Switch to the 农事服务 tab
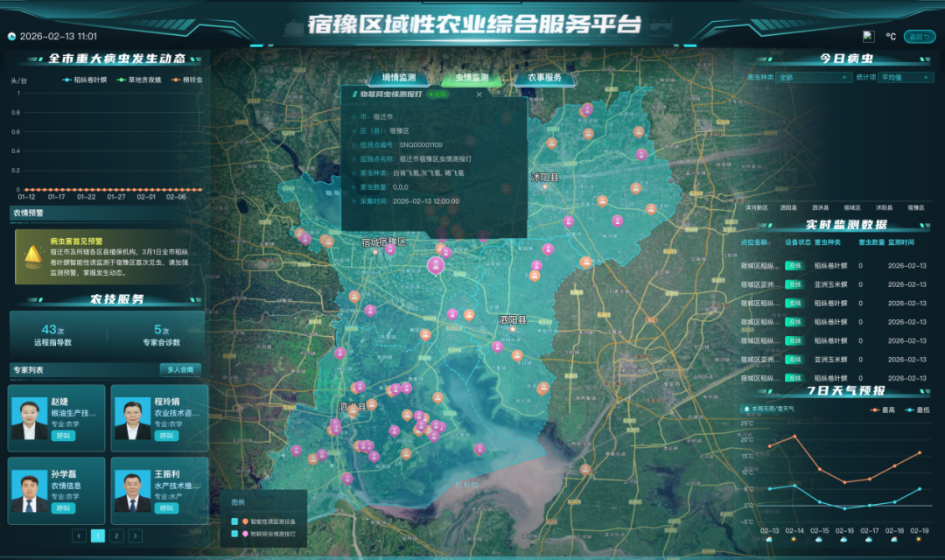The image size is (945, 560). pyautogui.click(x=545, y=78)
